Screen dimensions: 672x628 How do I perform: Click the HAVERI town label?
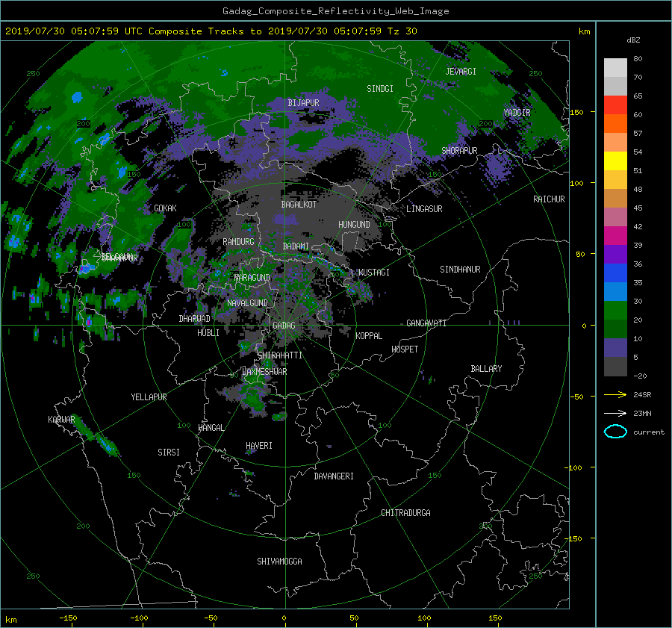pos(259,446)
